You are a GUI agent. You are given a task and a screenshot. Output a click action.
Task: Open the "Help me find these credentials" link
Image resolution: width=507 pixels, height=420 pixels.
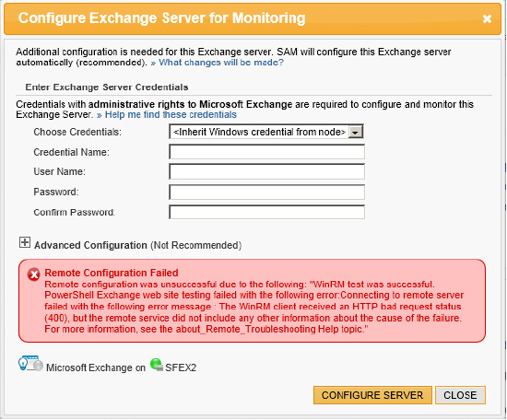167,115
